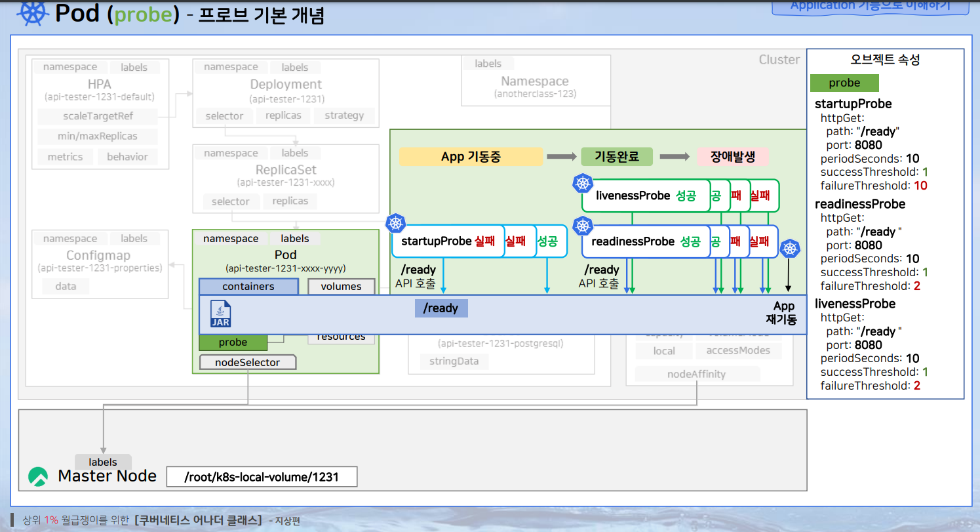Screen dimensions: 980x532
Task: Click the Kubernetes icon on the readinessProbe card
Action: [582, 226]
